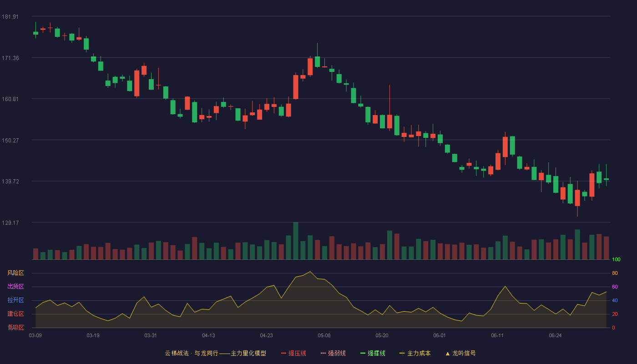Click the 06-11 date label
The image size is (637, 364).
497,335
